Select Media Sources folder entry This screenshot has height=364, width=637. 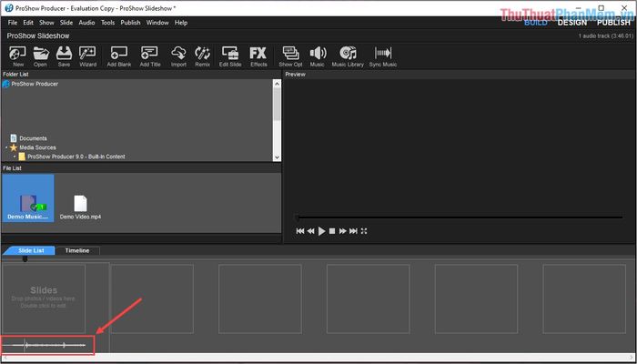click(37, 147)
